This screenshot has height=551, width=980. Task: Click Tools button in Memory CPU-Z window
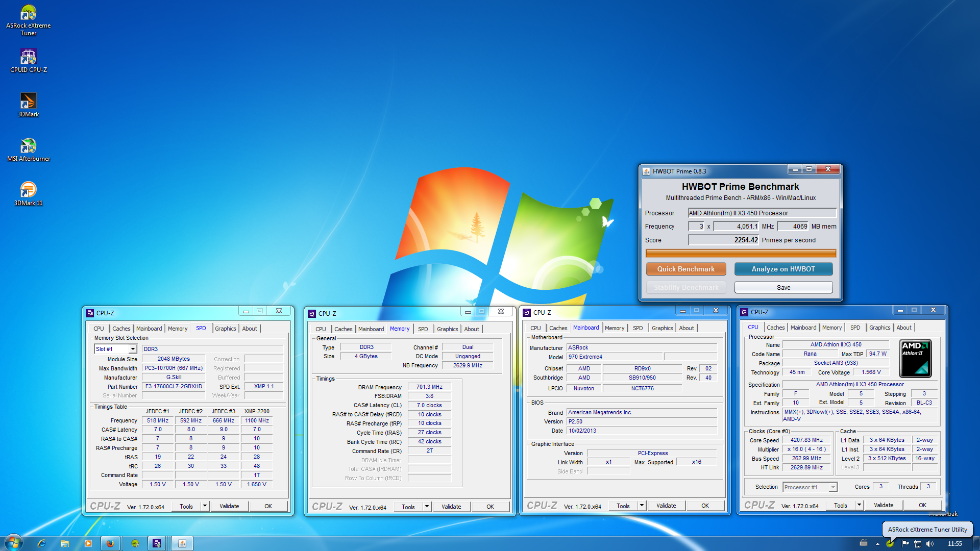point(408,507)
